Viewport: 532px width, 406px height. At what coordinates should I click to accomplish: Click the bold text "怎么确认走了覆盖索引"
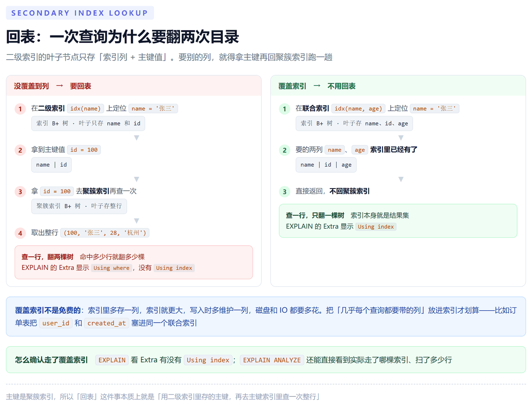[x=51, y=360]
